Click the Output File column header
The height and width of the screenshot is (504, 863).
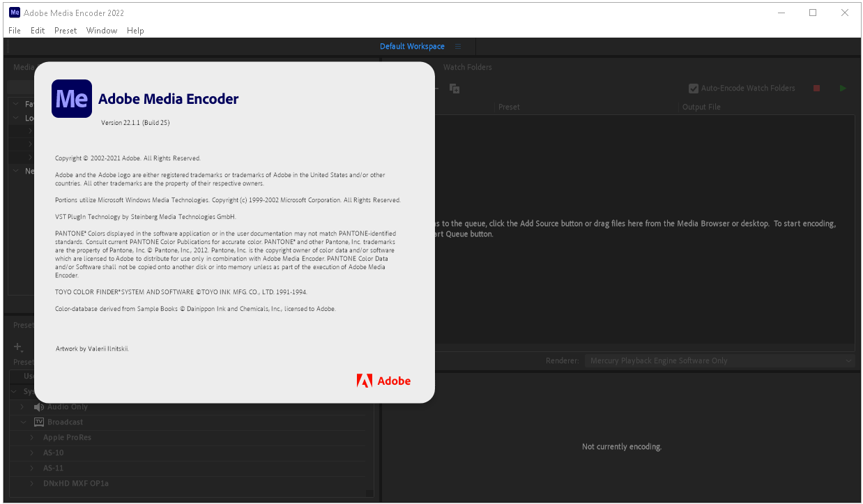pyautogui.click(x=701, y=107)
